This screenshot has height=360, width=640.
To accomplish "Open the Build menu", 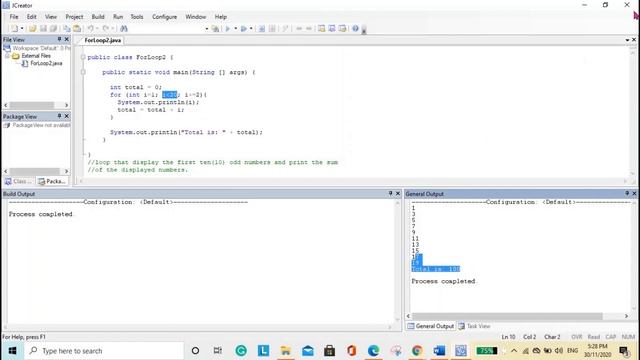I will 98,17.
